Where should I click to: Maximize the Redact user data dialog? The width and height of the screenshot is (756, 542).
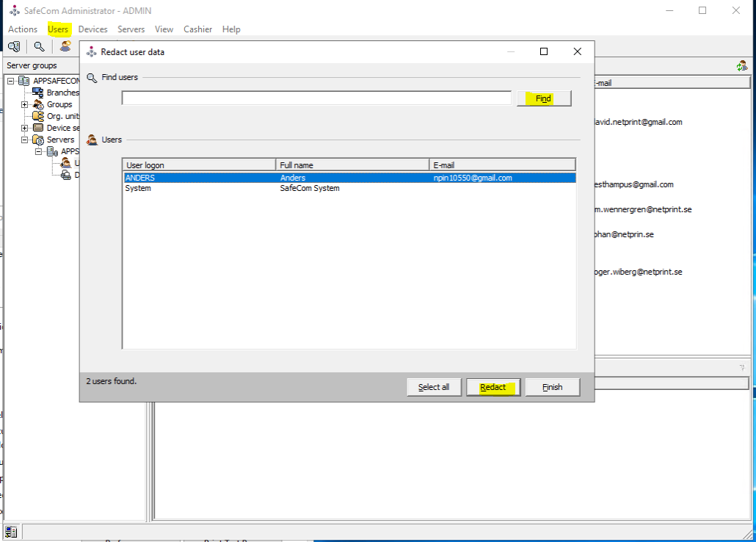544,51
